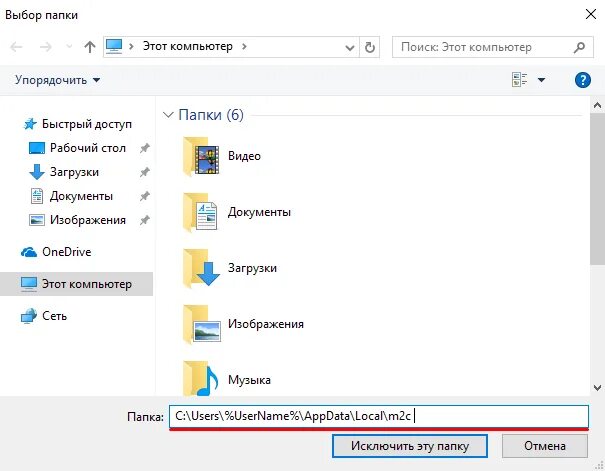Click the computer icon in address bar
The image size is (605, 471).
[114, 46]
